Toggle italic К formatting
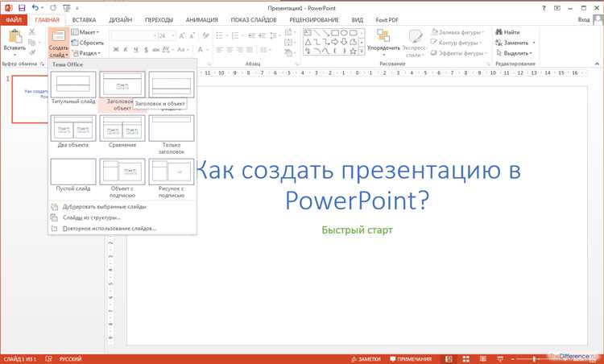This screenshot has height=364, width=604. [x=126, y=49]
